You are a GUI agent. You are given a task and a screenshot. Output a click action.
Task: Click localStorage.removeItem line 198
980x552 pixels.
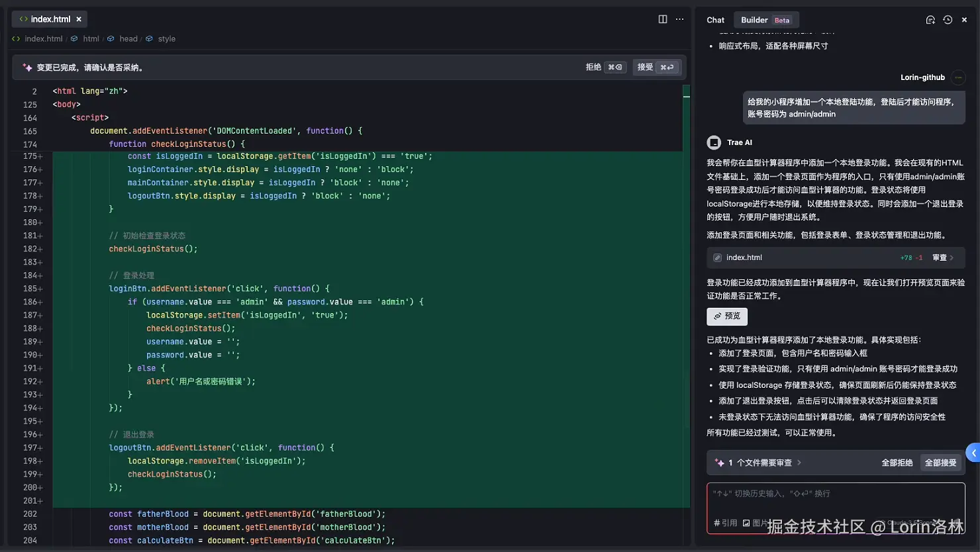click(x=217, y=461)
